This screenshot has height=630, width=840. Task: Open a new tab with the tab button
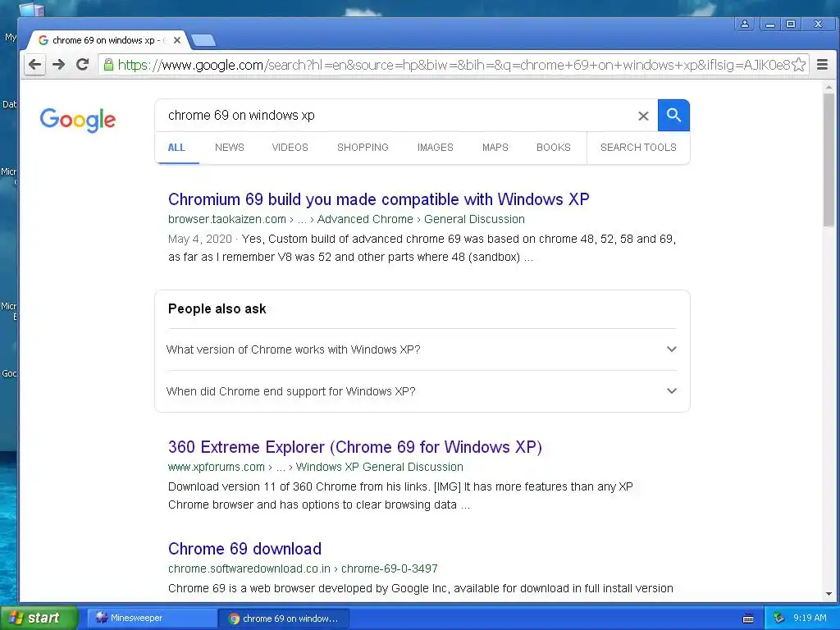click(x=203, y=40)
